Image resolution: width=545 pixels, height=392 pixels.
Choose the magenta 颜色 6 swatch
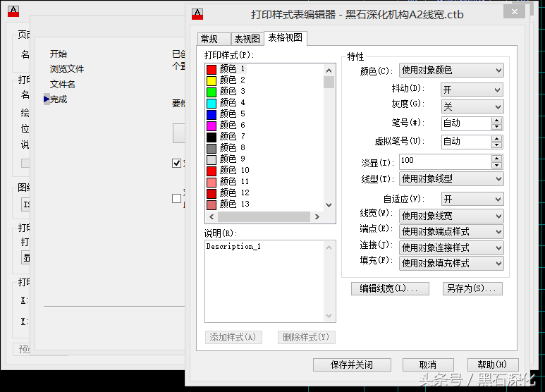tap(212, 125)
